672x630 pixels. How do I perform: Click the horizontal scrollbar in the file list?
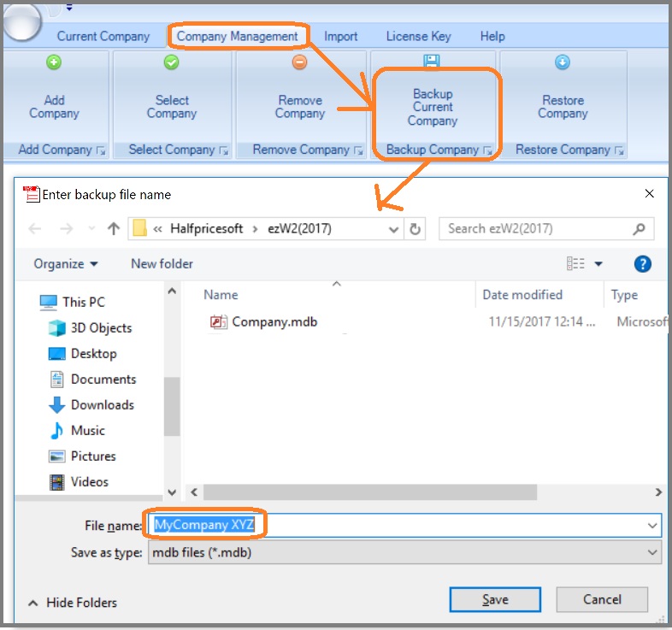tap(369, 492)
